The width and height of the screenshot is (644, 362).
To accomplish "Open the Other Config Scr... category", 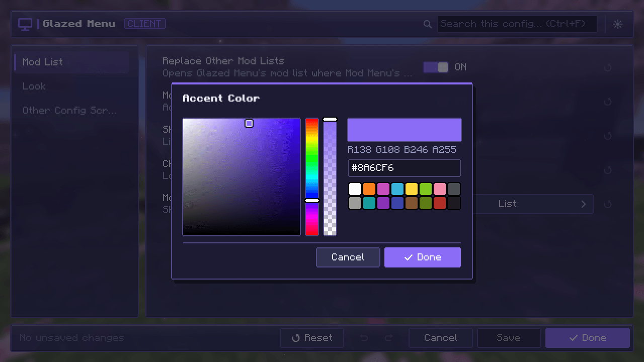I will point(71,110).
